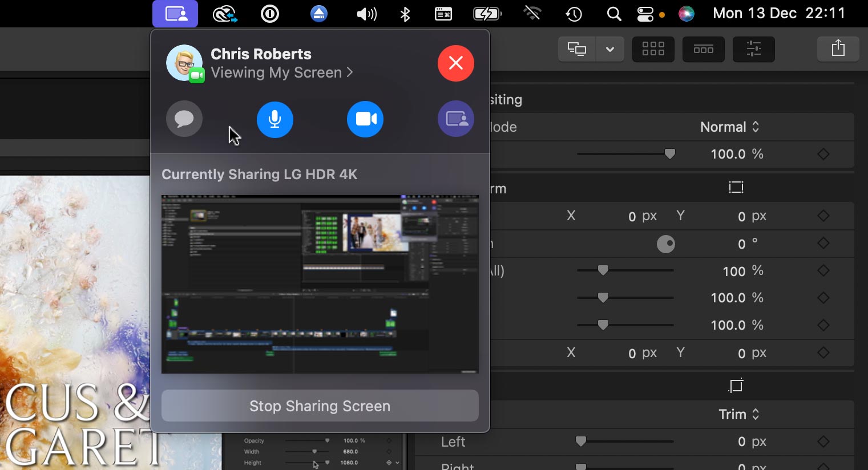
Task: Open the volume control in the menu bar
Action: [x=366, y=14]
